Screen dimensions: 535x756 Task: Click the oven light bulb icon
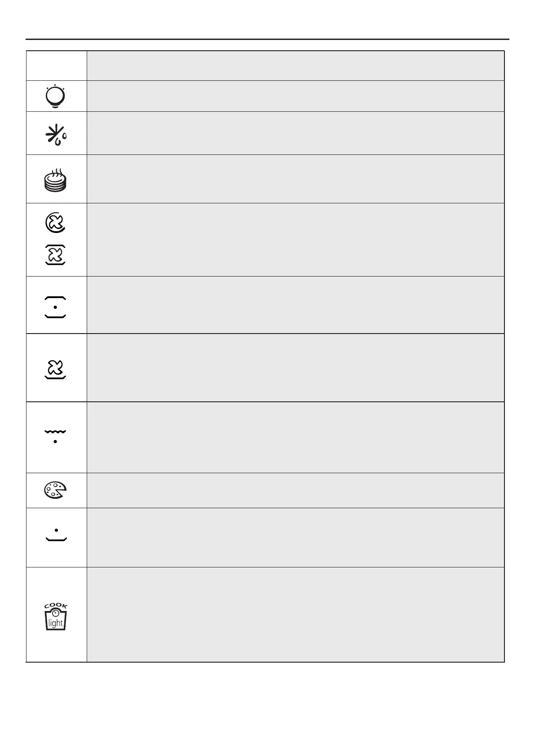[x=56, y=96]
